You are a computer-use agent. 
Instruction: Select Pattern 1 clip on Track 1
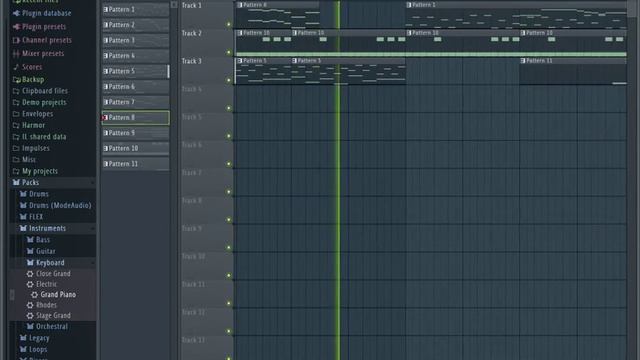[516, 16]
